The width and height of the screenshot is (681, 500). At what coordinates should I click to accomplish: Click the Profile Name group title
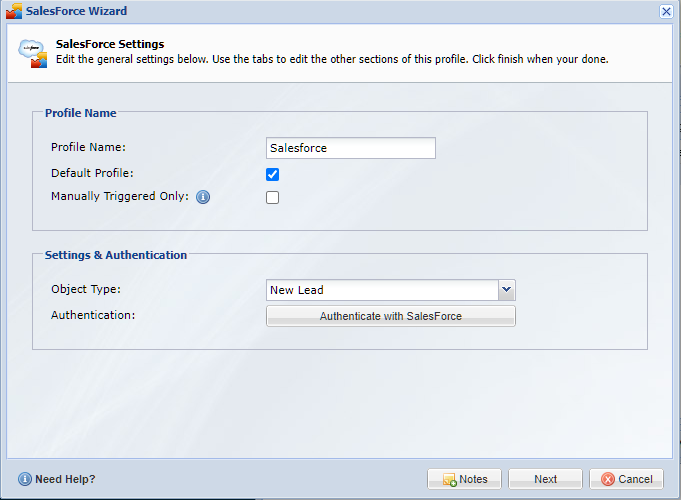(x=81, y=113)
